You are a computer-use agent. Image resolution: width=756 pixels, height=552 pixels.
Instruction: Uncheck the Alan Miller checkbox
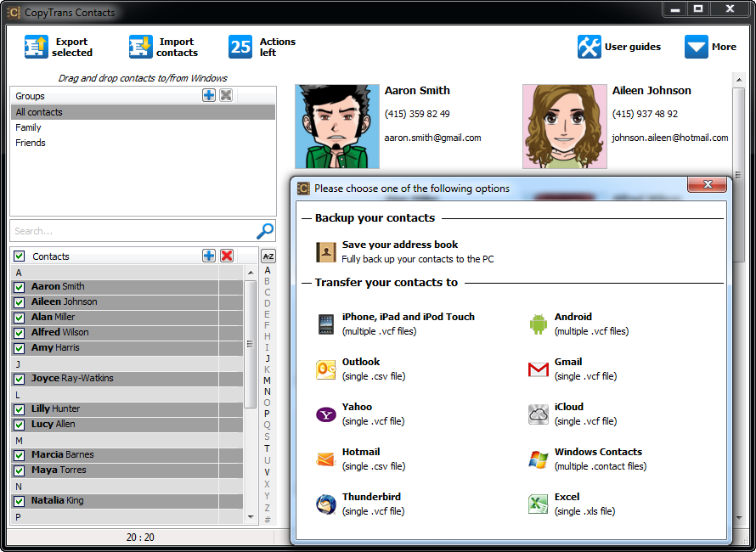[20, 318]
